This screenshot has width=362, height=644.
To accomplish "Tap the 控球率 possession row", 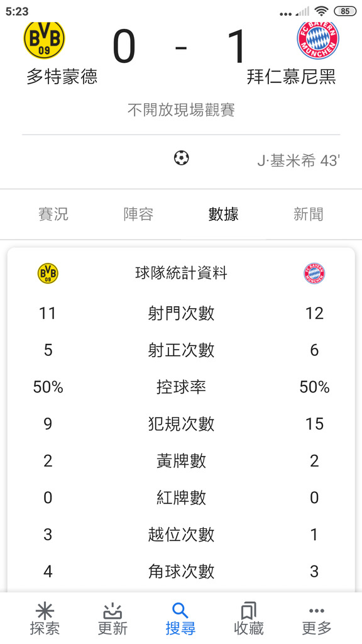I will tap(181, 387).
